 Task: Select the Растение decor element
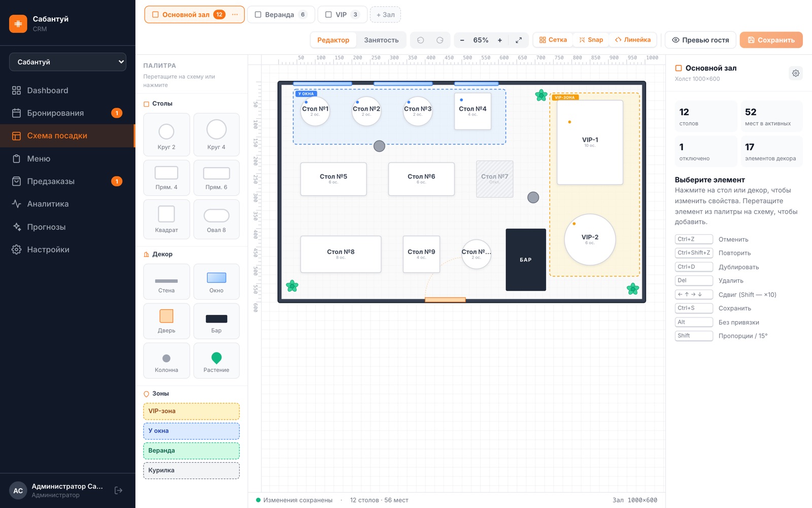click(216, 361)
